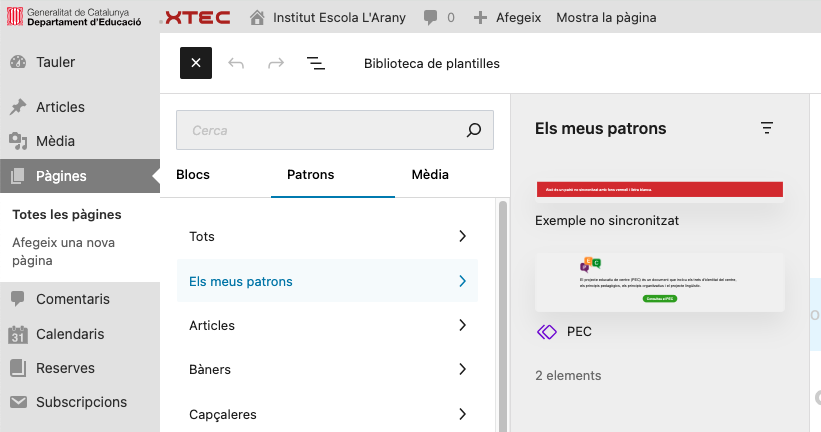This screenshot has width=821, height=432.
Task: Click the Mèdia sidebar icon
Action: pyautogui.click(x=18, y=141)
